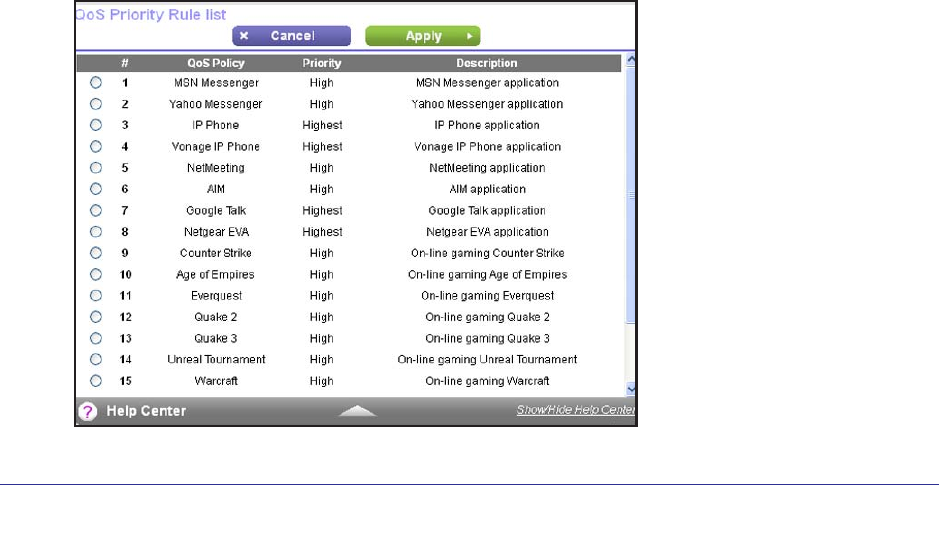Select the Warcraft radio button
This screenshot has width=939, height=554.
coord(96,381)
